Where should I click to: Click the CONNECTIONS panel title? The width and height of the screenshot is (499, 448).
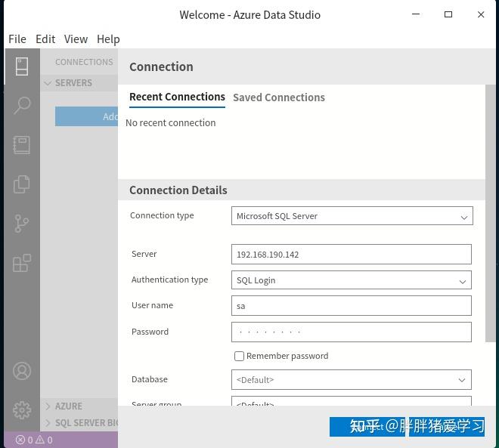[84, 62]
